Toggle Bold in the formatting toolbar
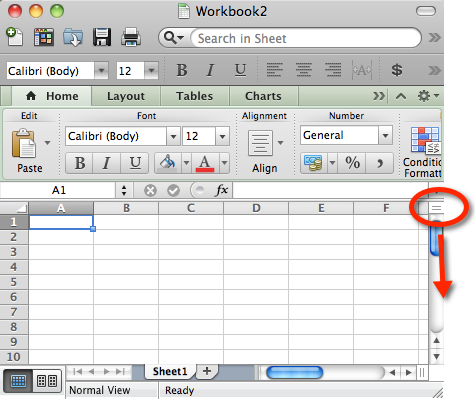Image resolution: width=475 pixels, height=399 pixels. 182,70
